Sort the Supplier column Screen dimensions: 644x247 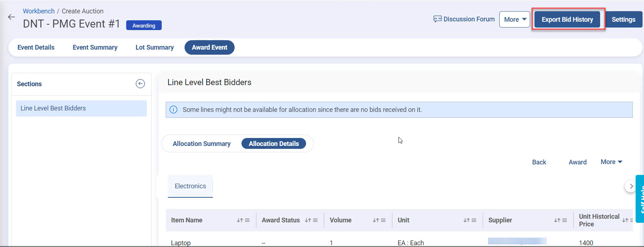point(557,220)
